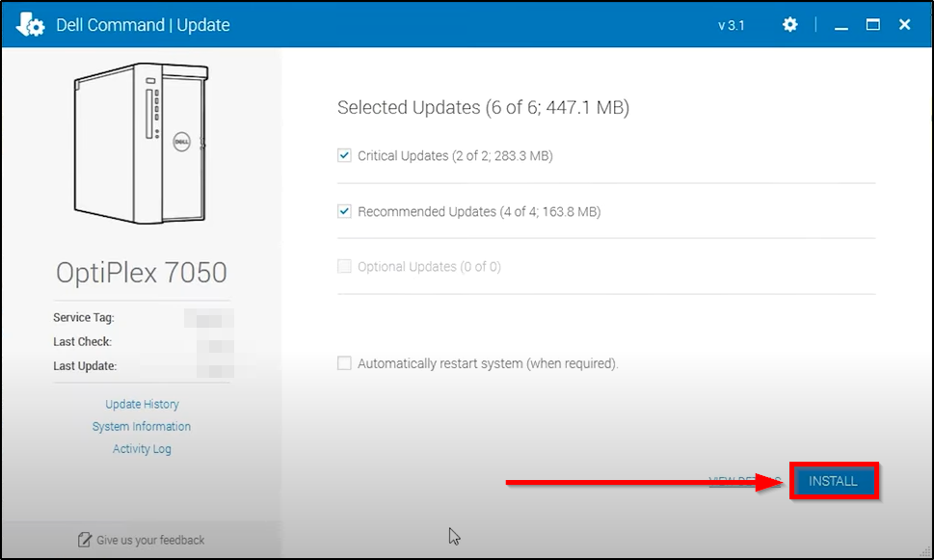This screenshot has width=934, height=560.
Task: Click the OptiPlex 7050 model name
Action: click(142, 273)
